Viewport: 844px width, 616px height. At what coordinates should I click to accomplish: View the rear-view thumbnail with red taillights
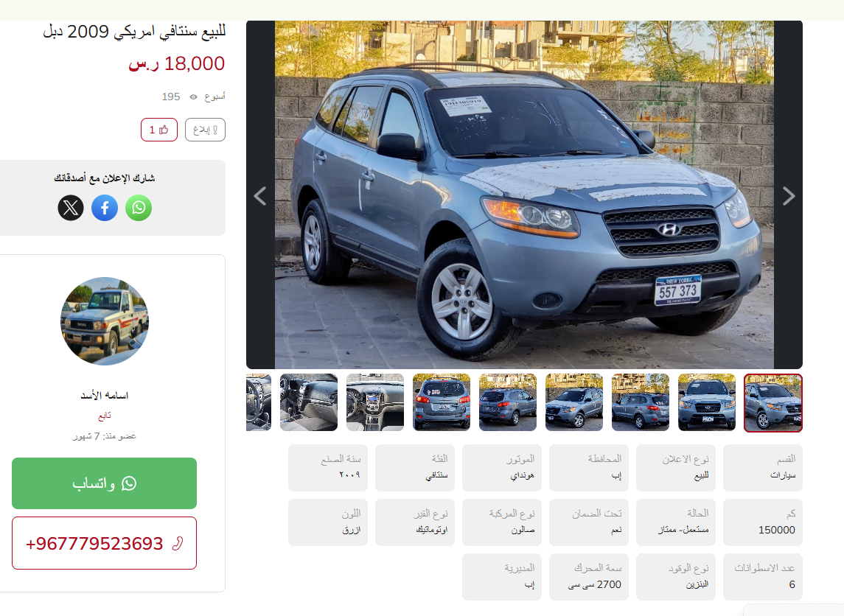[442, 402]
